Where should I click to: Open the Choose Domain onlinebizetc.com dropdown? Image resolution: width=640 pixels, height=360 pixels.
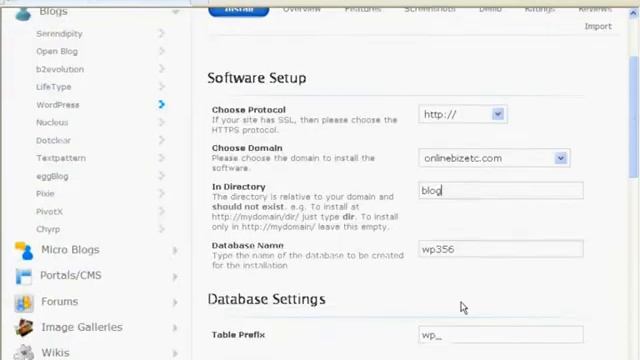click(x=494, y=158)
